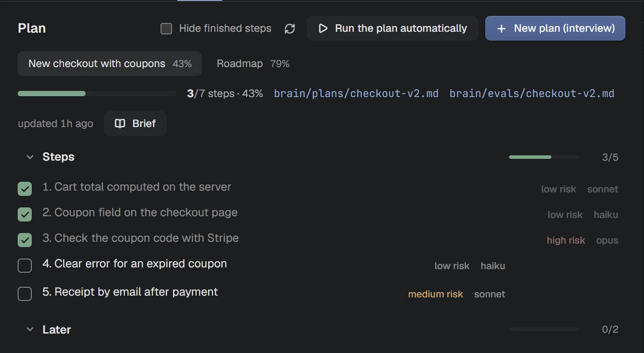This screenshot has width=644, height=353.
Task: Click the opus model tag on step 3
Action: click(607, 240)
